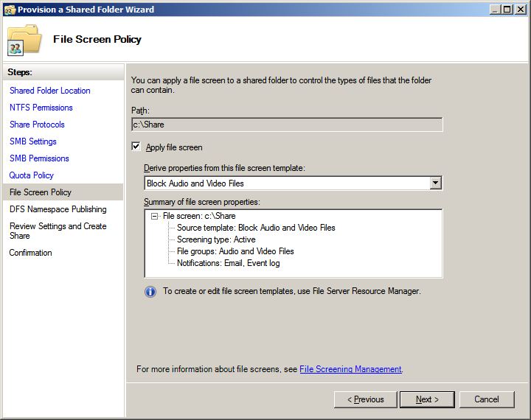Close the wizard window
Viewport: 531px width, 420px height.
click(x=520, y=10)
